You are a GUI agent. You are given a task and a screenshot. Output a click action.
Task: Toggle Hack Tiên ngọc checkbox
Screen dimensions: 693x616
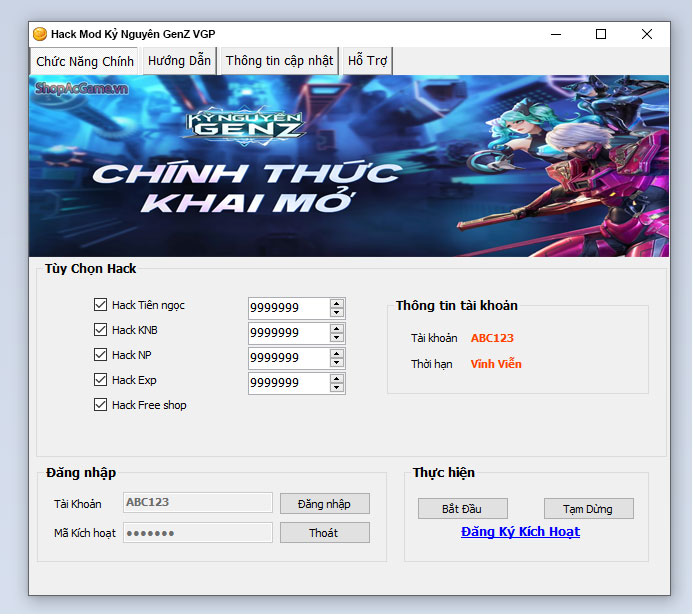(100, 305)
